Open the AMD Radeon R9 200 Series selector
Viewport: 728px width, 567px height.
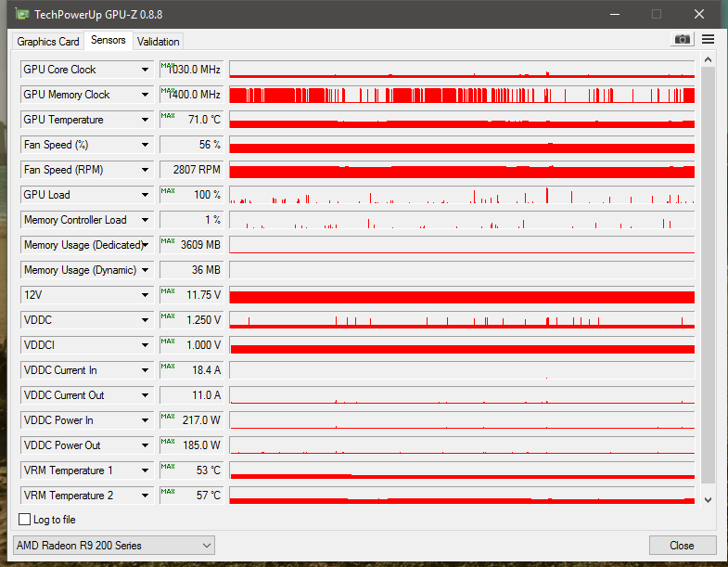[x=114, y=545]
